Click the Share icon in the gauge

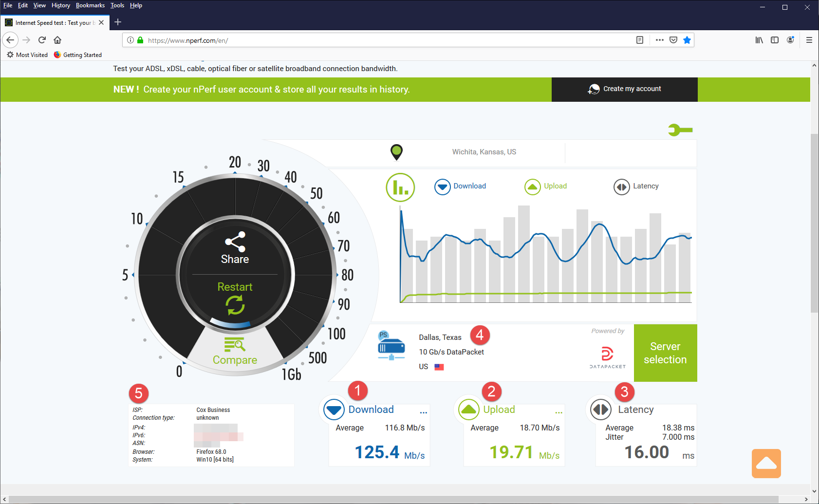click(235, 242)
